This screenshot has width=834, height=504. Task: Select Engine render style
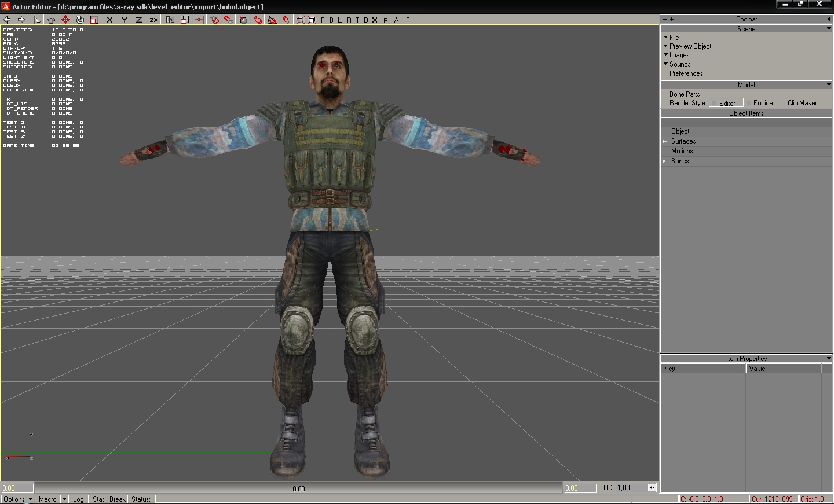tap(761, 103)
